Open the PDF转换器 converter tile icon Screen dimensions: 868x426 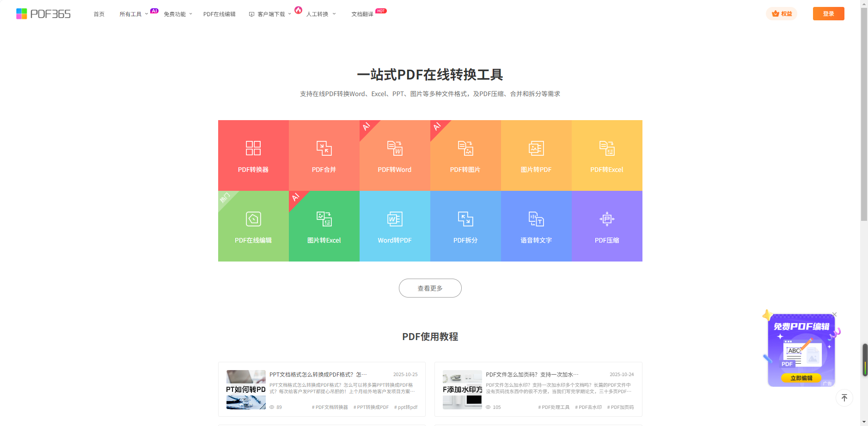pos(253,148)
